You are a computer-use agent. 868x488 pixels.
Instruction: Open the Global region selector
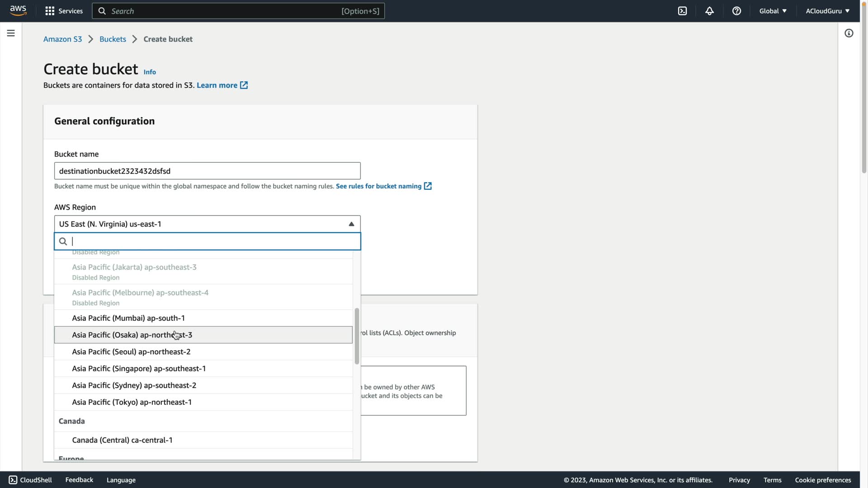773,11
